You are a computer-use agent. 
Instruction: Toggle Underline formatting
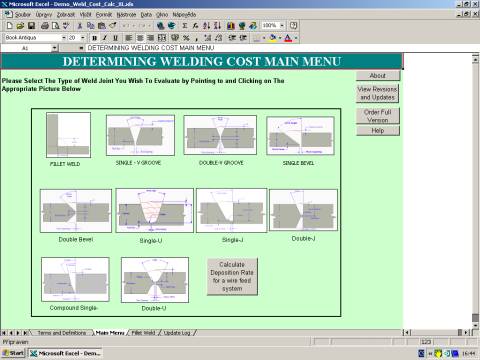pos(115,38)
